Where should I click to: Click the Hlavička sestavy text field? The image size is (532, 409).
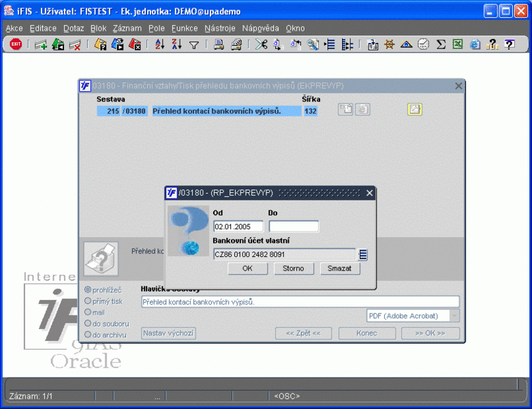click(300, 302)
